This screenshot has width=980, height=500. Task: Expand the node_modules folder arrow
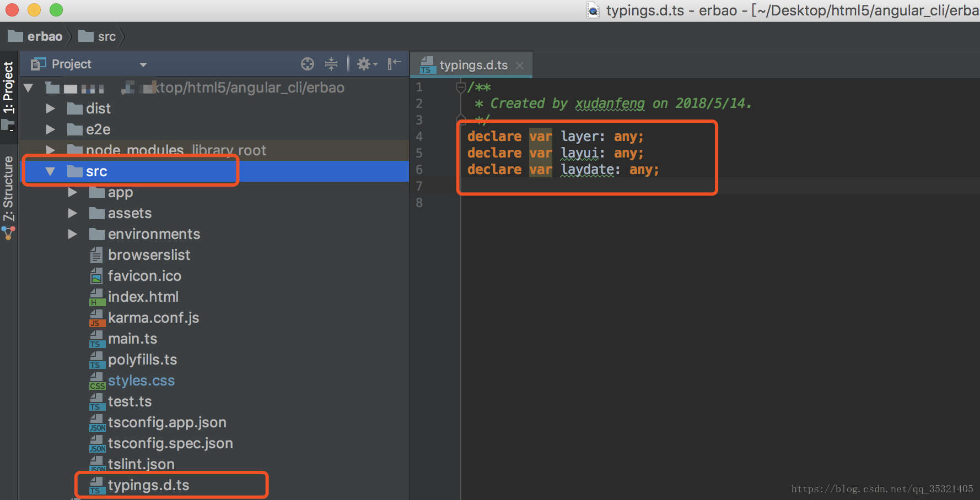[x=51, y=150]
